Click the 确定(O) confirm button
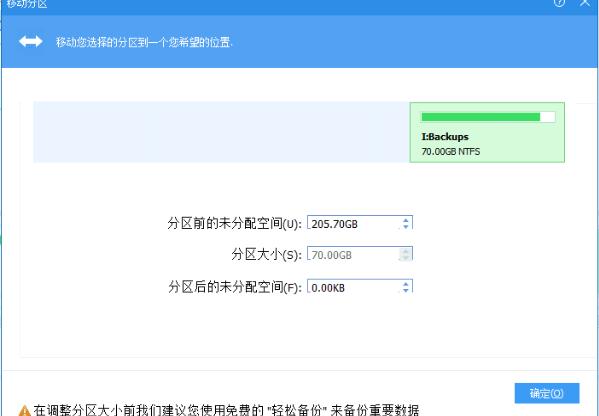Screen dimensions: 599x416 tap(547, 393)
